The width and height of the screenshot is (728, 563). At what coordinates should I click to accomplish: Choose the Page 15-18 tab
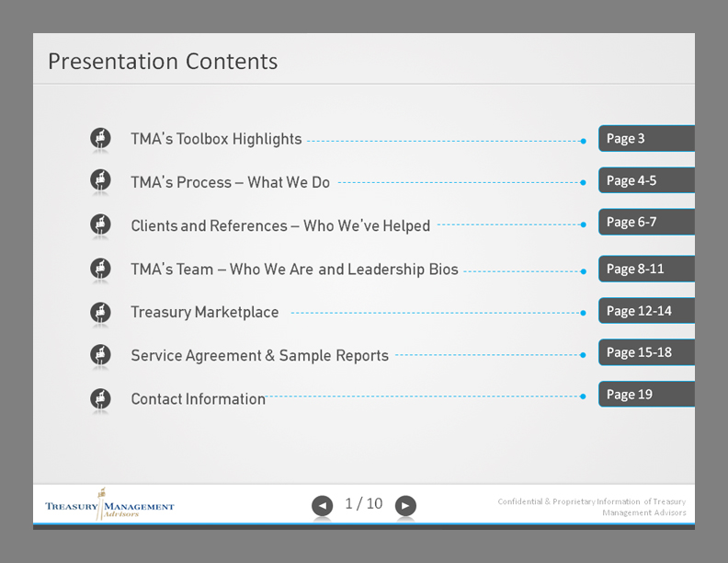(647, 352)
